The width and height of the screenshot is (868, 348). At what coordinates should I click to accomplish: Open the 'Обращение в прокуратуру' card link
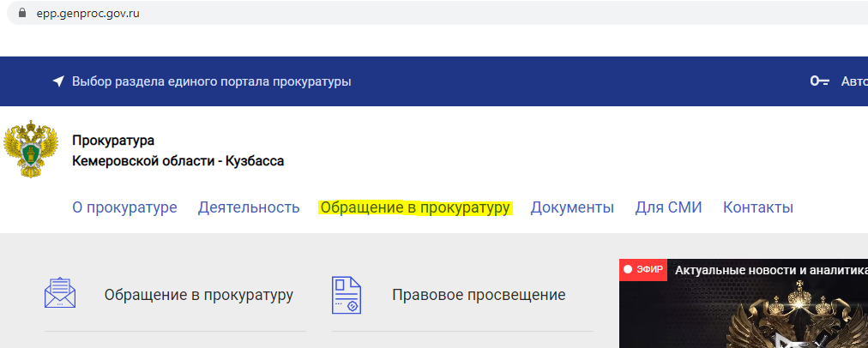199,296
